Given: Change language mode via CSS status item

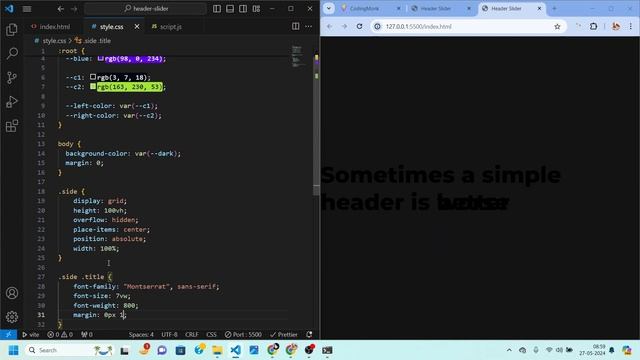Looking at the screenshot, I should pyautogui.click(x=211, y=335).
